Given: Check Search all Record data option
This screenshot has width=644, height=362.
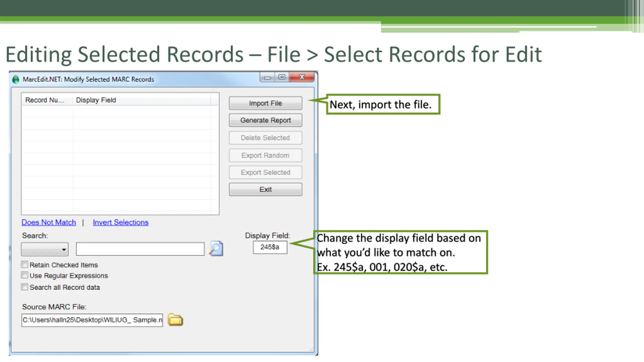Looking at the screenshot, I should click(x=24, y=287).
